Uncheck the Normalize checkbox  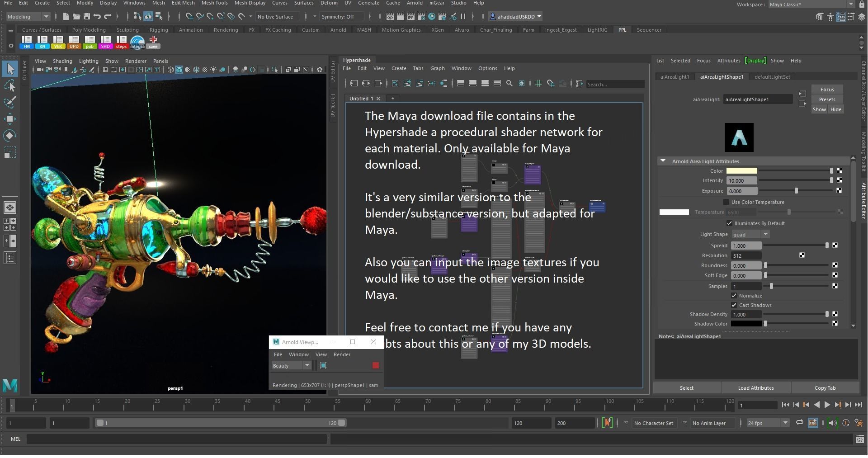[734, 296]
